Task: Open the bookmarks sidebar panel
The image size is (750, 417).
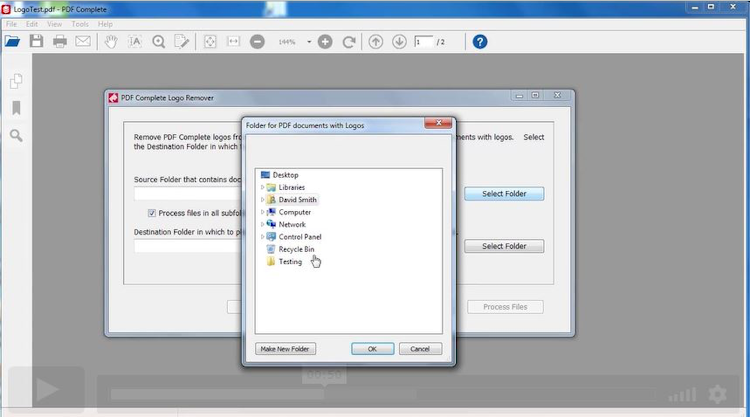Action: click(16, 108)
